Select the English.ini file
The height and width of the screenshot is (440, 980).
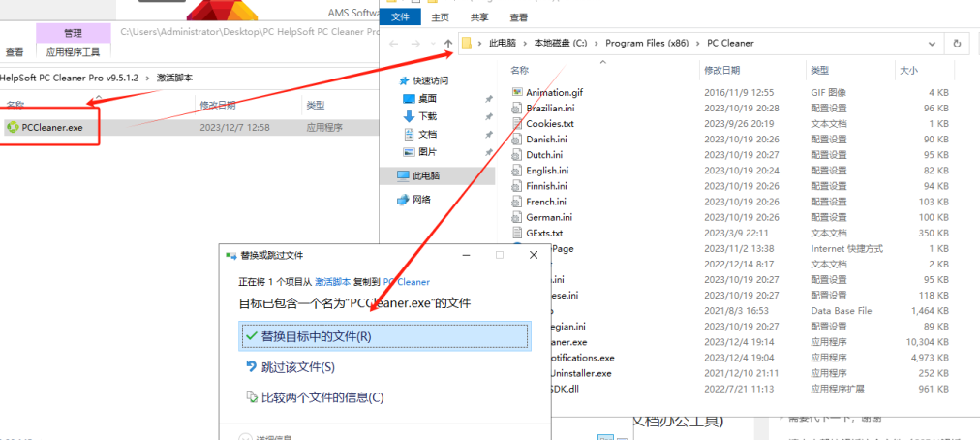click(547, 171)
